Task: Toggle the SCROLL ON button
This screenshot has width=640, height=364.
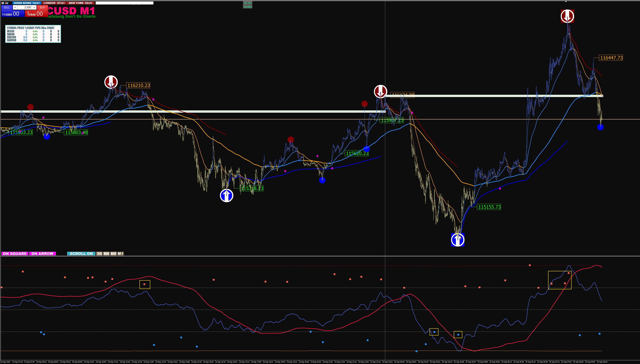Action: click(81, 254)
